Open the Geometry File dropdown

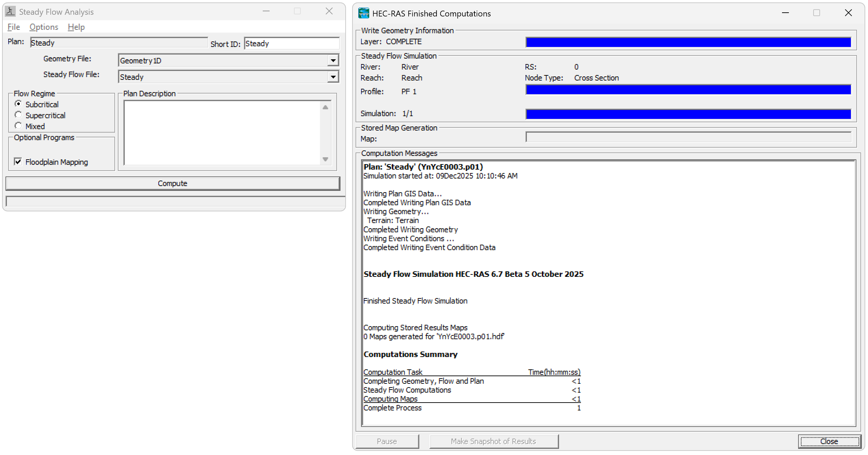(x=333, y=61)
